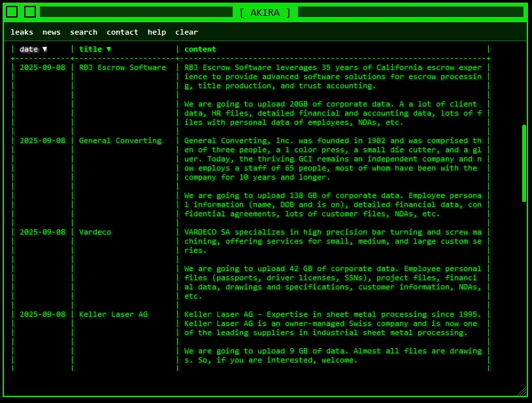The width and height of the screenshot is (532, 403).
Task: Select the Vardeco title entry
Action: click(x=95, y=232)
